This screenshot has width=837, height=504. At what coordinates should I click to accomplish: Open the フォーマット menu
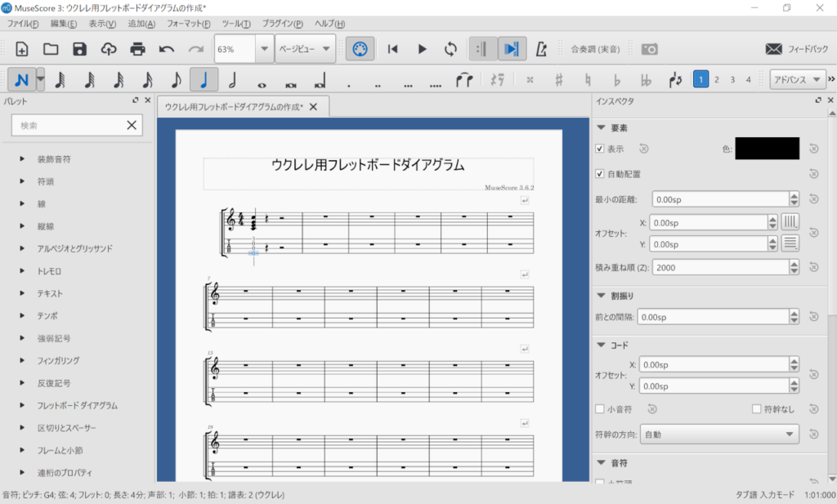[x=187, y=24]
